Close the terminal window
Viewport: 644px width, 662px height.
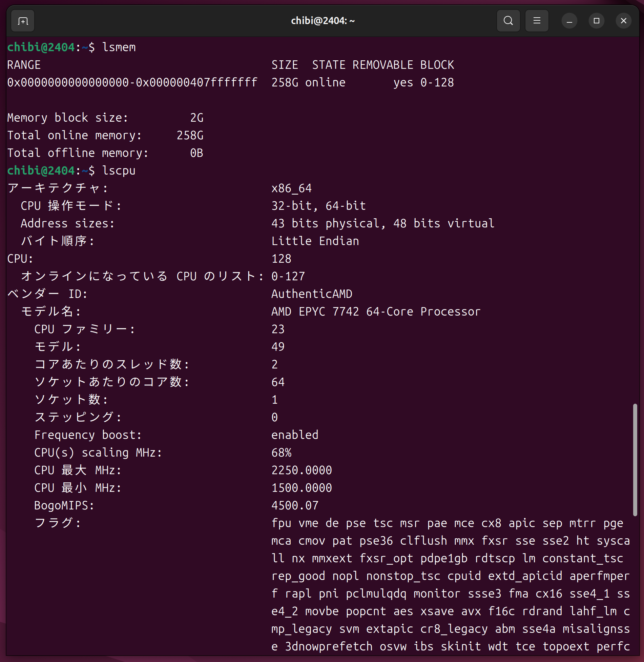[623, 21]
